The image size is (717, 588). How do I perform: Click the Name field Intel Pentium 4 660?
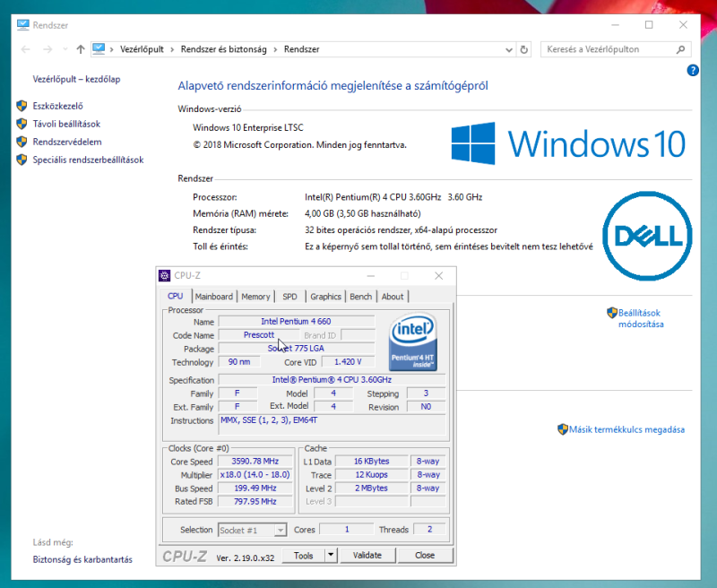pos(297,322)
